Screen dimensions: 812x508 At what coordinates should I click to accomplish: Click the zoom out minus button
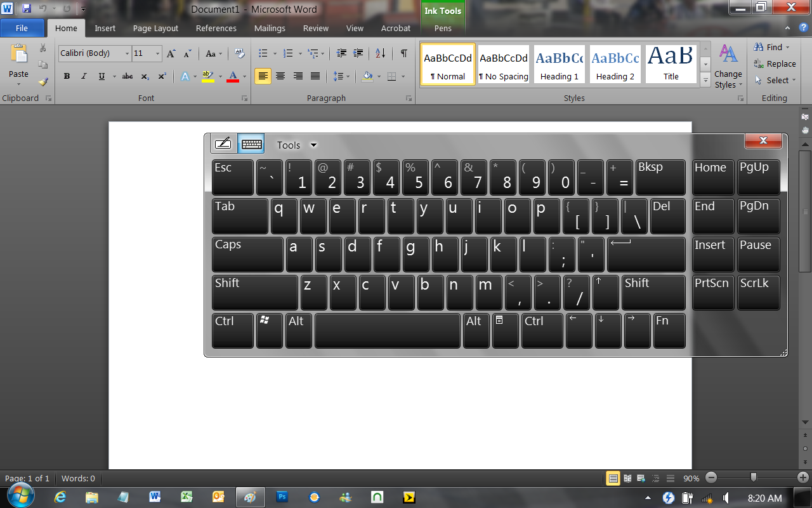(x=711, y=478)
